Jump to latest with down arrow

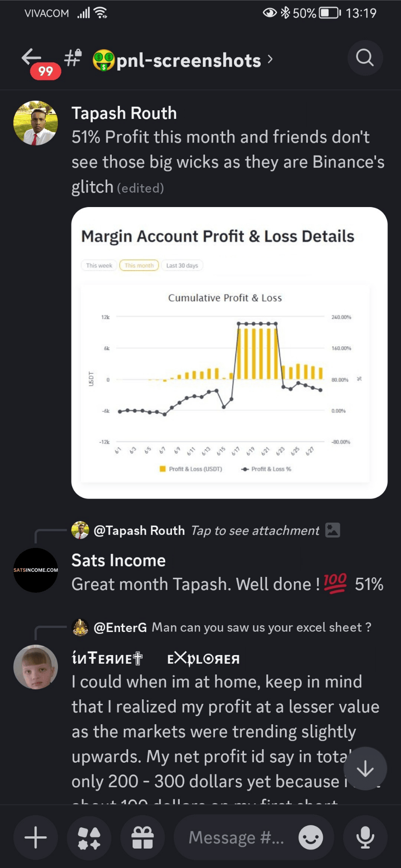365,769
